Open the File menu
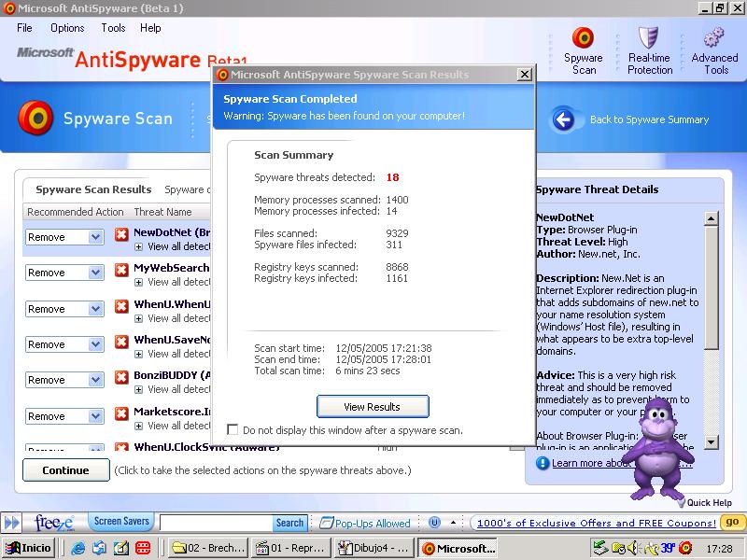The width and height of the screenshot is (747, 560). [24, 28]
